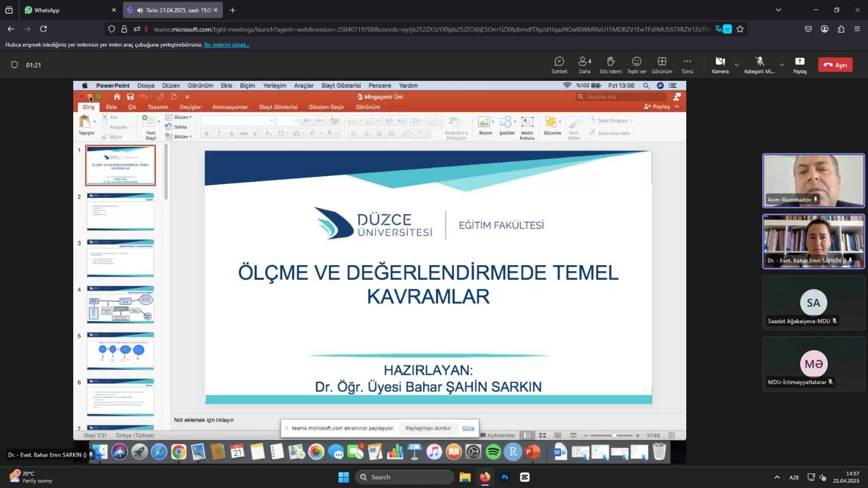Toggle strikethrough abc formatting

244,133
